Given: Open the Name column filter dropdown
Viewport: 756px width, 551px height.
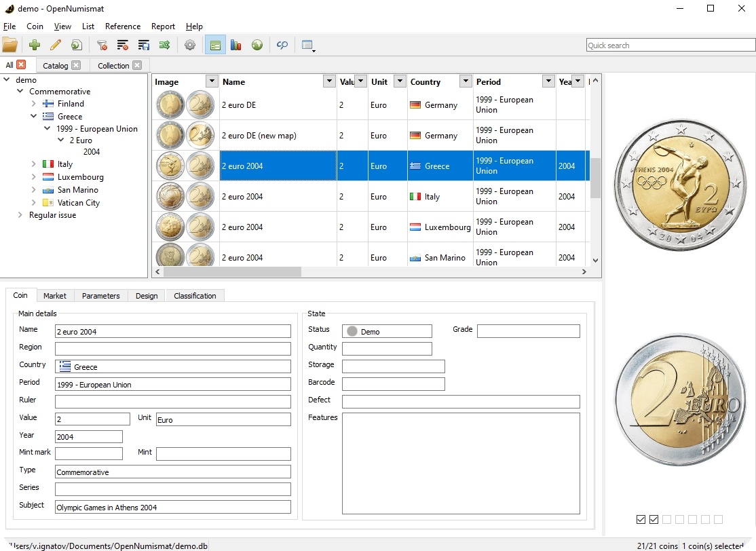Looking at the screenshot, I should [x=329, y=81].
